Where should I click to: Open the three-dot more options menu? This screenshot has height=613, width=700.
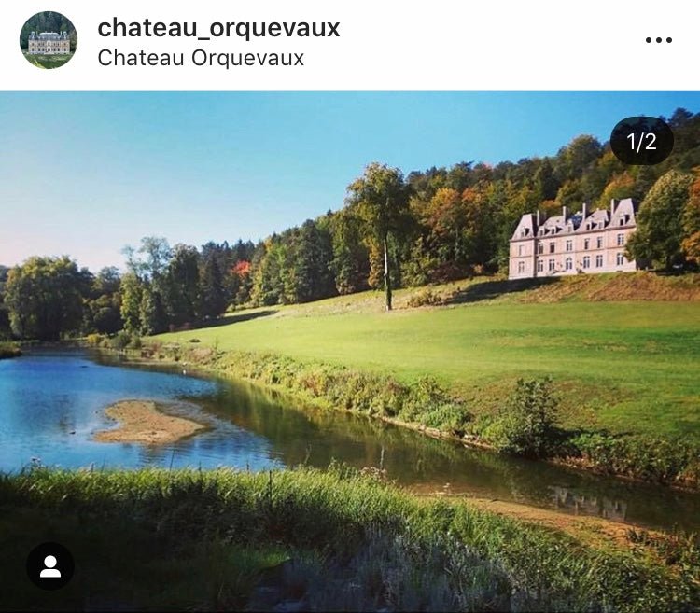[x=659, y=40]
